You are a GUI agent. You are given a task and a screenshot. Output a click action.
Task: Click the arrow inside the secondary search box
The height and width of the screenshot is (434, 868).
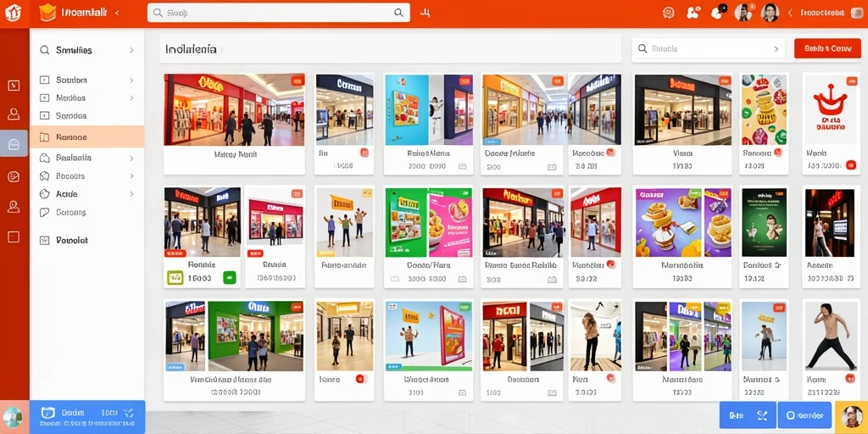pos(776,48)
